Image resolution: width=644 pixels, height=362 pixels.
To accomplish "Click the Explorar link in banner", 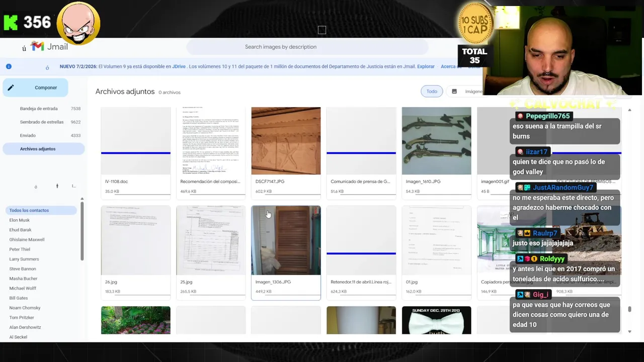I will [x=426, y=66].
